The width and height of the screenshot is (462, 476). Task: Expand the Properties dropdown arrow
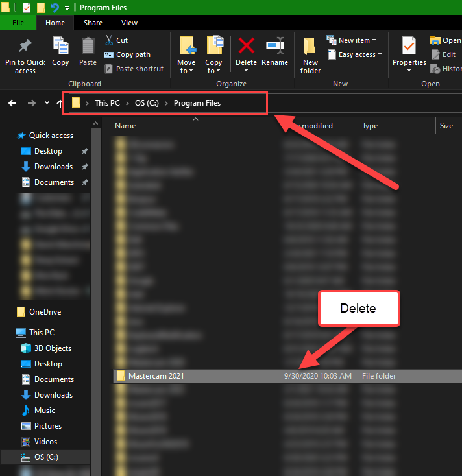pos(409,71)
